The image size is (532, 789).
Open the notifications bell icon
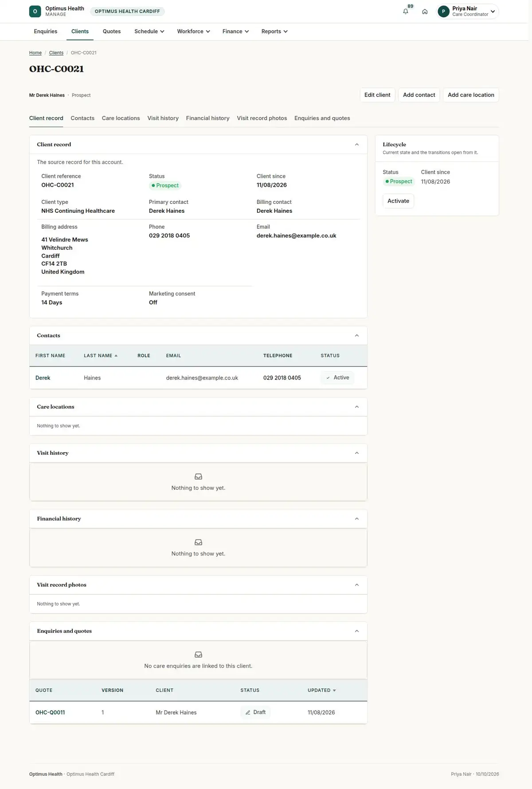pyautogui.click(x=405, y=12)
